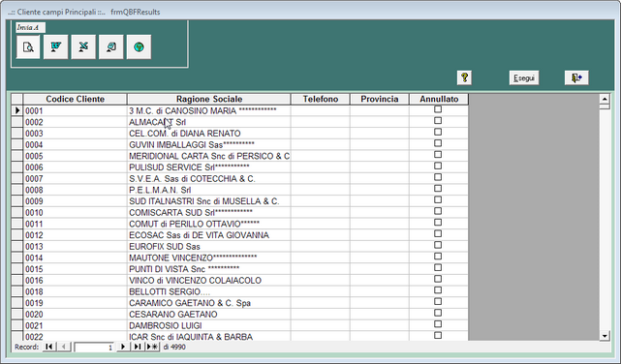
Task: Select ECOSAC Sas di DE VITA cell
Action: [208, 235]
